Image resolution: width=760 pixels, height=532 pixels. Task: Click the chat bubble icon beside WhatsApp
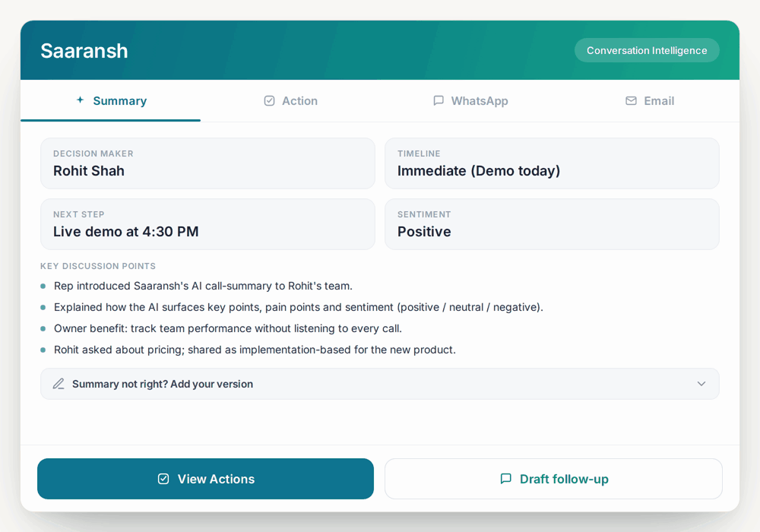(x=439, y=101)
